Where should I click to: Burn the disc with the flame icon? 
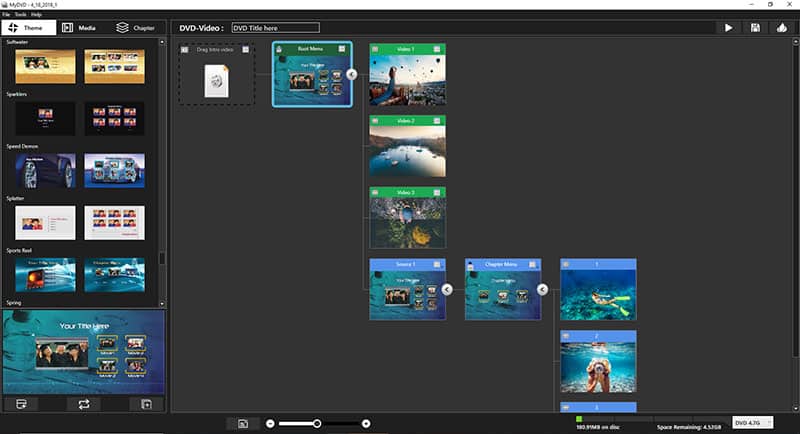tap(782, 28)
